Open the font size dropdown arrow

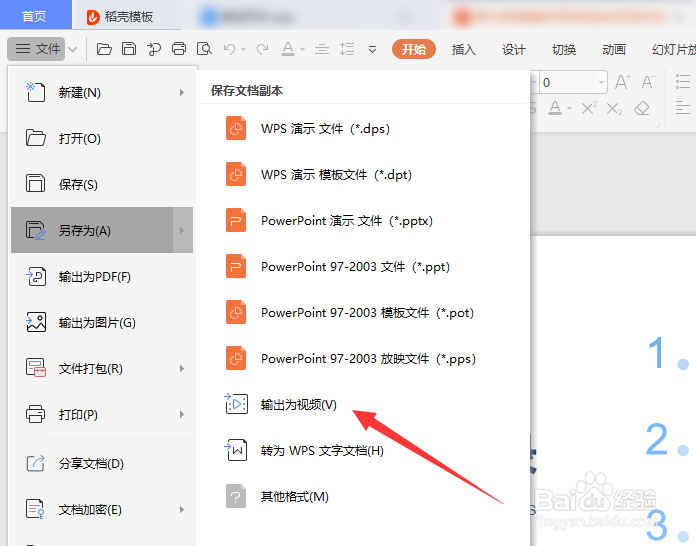pos(601,82)
